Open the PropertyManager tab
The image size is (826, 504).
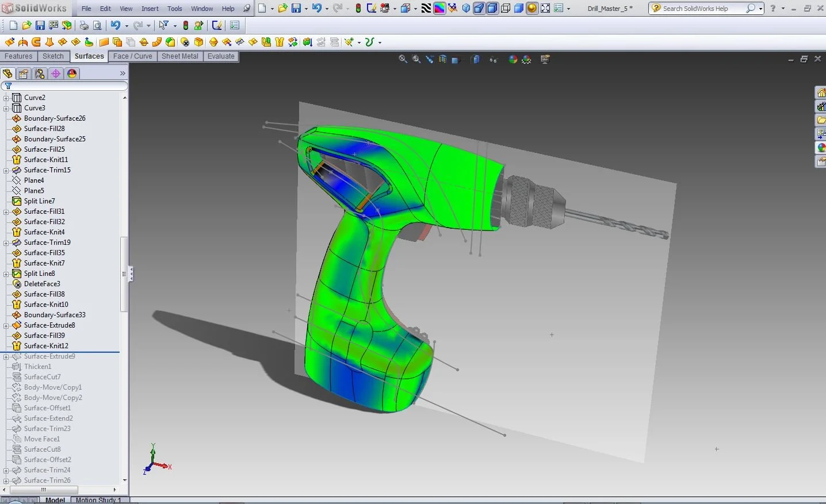pyautogui.click(x=23, y=74)
